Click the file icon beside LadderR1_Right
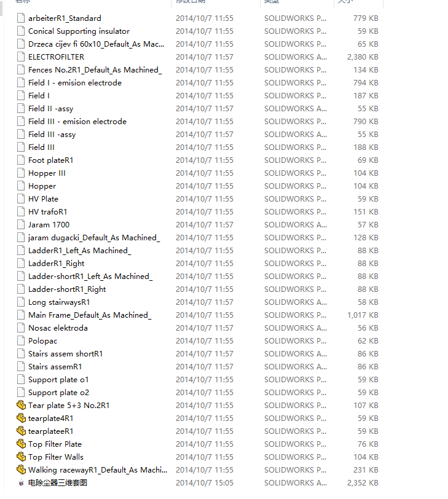The height and width of the screenshot is (499, 448). pyautogui.click(x=21, y=264)
